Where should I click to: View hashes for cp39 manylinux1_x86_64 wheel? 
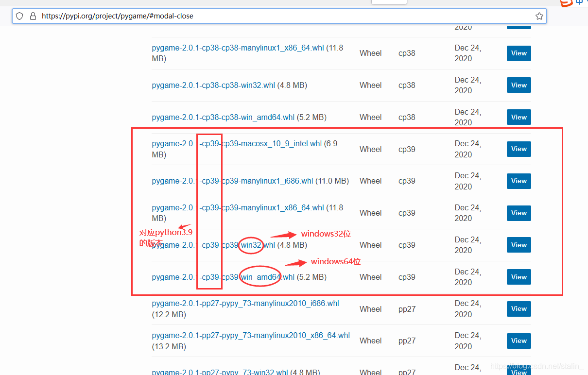pyautogui.click(x=519, y=213)
